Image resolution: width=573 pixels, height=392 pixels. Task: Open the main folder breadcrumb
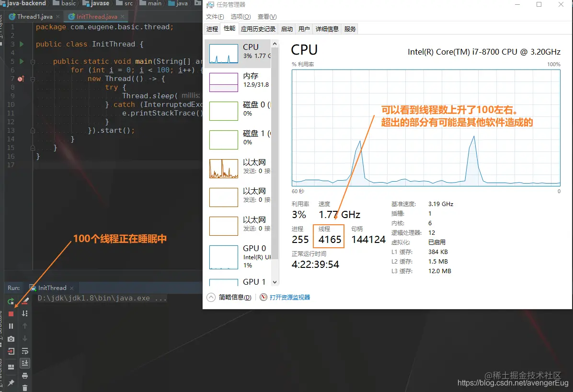[150, 3]
